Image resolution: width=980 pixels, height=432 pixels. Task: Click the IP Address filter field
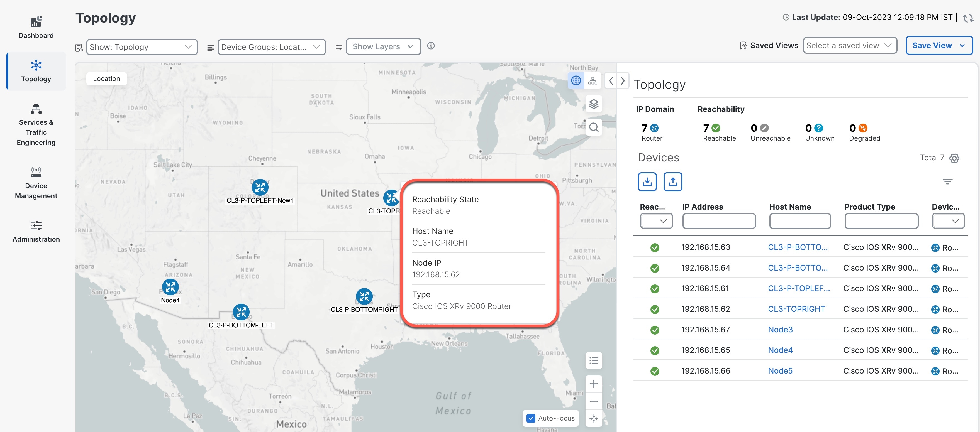pyautogui.click(x=719, y=221)
